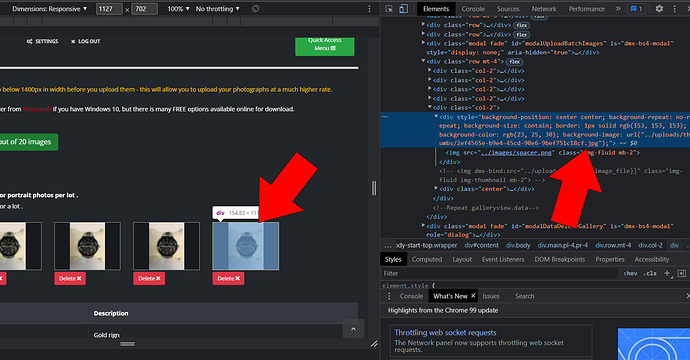The image size is (690, 360).
Task: Close the What's New drawer tab
Action: point(473,296)
